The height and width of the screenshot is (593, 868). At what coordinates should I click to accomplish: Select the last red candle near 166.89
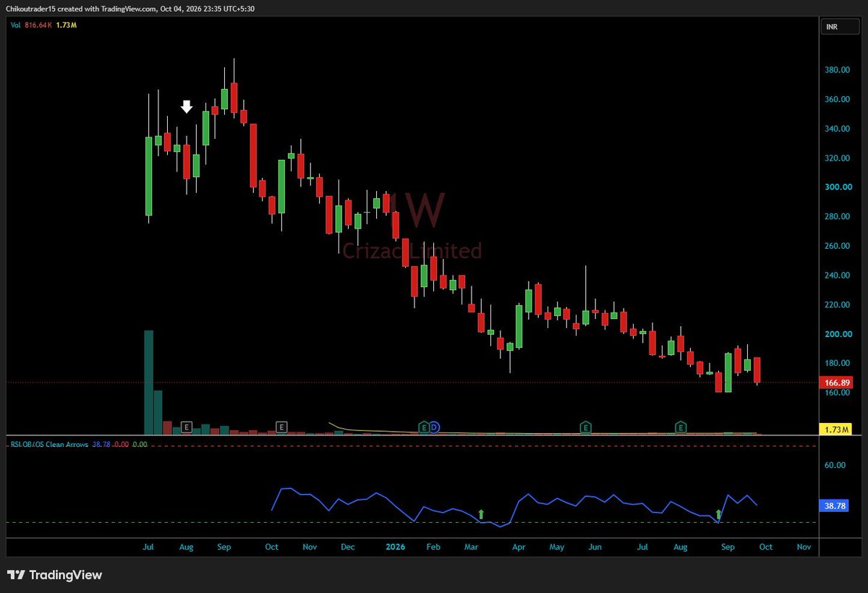click(757, 370)
